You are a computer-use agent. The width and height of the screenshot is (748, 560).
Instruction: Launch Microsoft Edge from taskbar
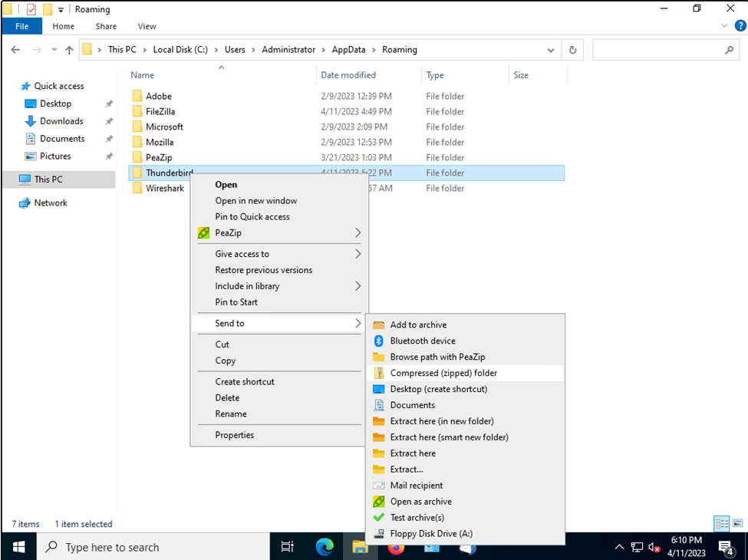pyautogui.click(x=325, y=547)
